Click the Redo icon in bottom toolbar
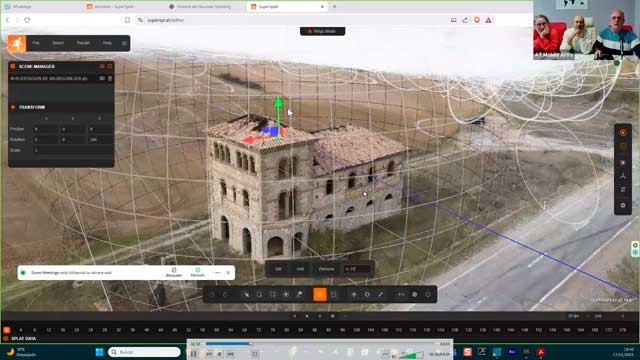 pyautogui.click(x=225, y=294)
